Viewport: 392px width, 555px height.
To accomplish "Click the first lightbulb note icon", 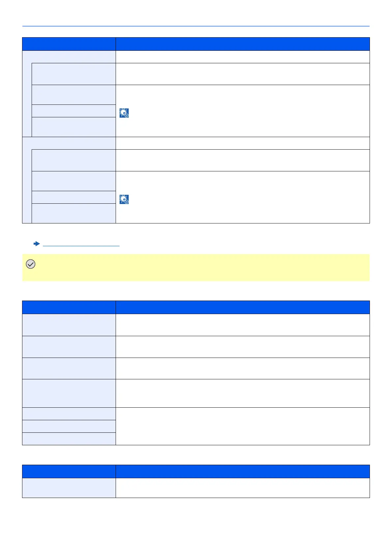I will 124,113.
